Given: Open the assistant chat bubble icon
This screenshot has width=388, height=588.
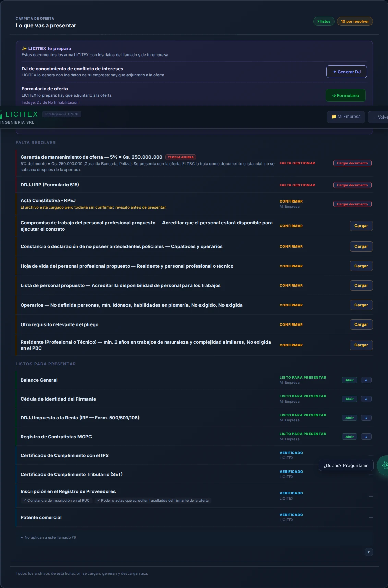Looking at the screenshot, I should (383, 465).
